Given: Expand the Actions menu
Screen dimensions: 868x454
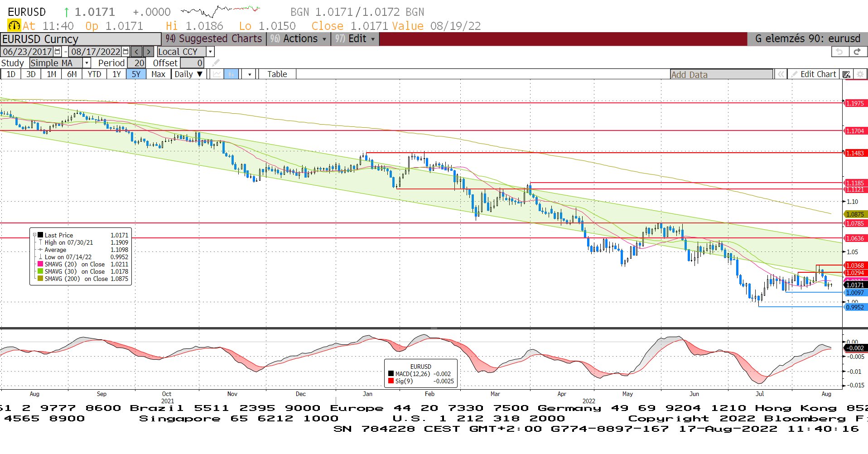Looking at the screenshot, I should coord(298,39).
